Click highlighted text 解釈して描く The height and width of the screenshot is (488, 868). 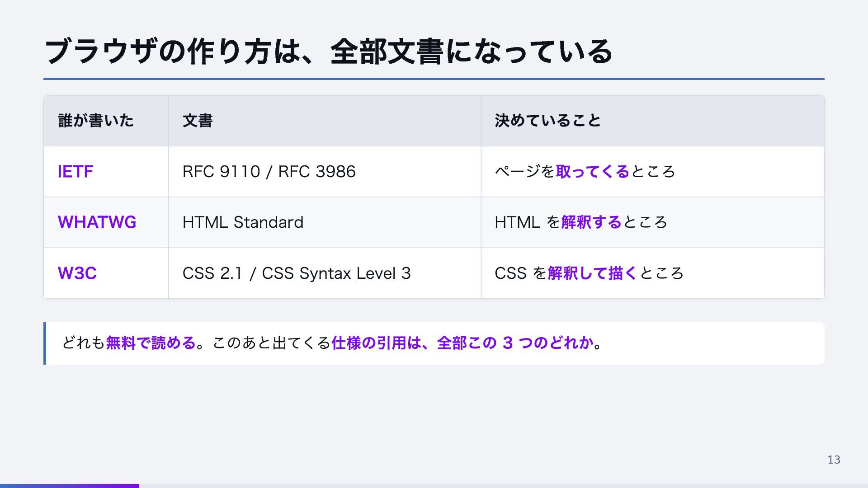(x=592, y=273)
